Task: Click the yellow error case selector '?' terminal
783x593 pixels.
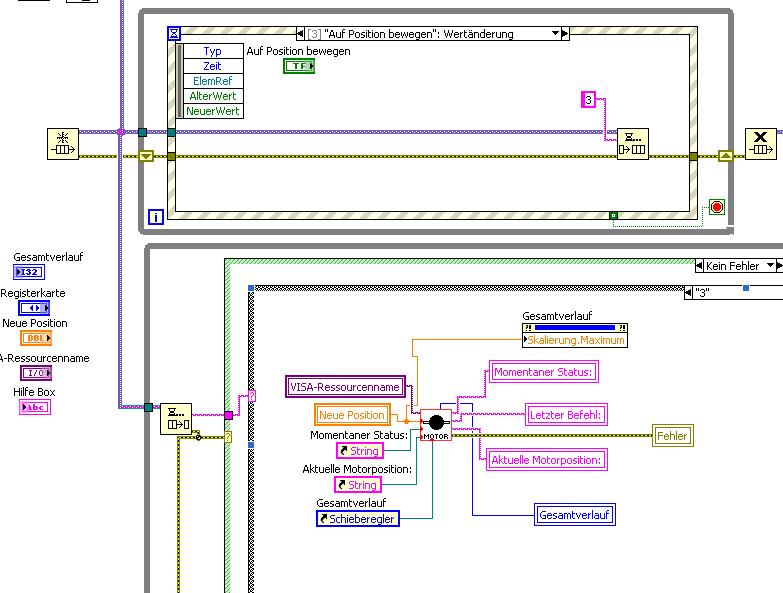Action: coord(228,437)
